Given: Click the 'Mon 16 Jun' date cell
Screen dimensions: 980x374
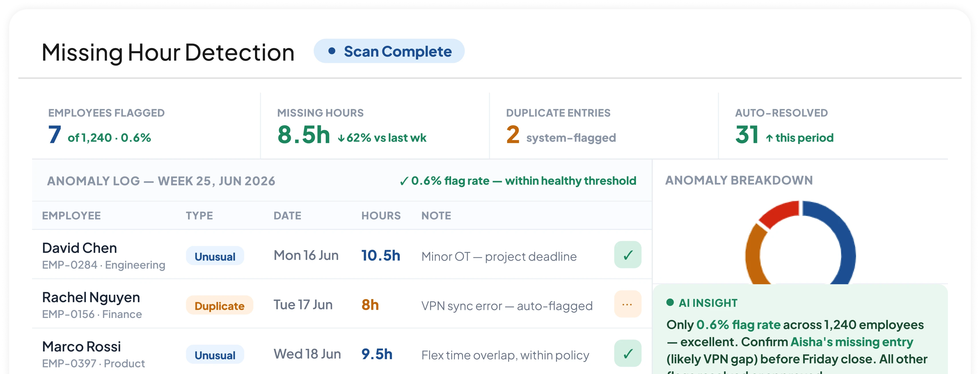Looking at the screenshot, I should (306, 255).
